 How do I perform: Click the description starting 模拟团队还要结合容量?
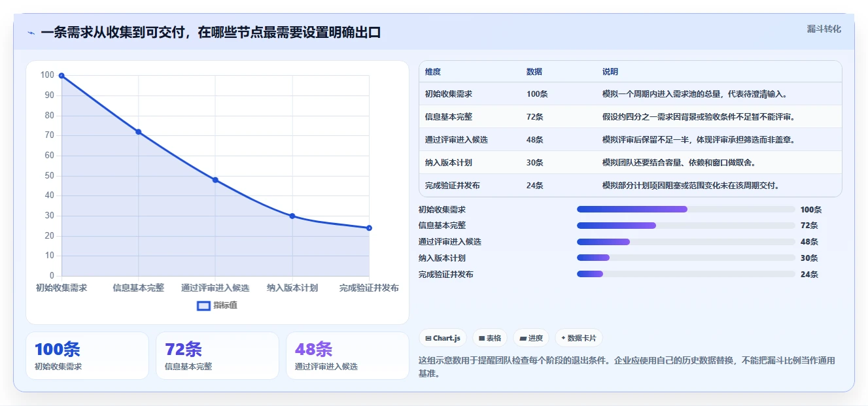pyautogui.click(x=679, y=163)
